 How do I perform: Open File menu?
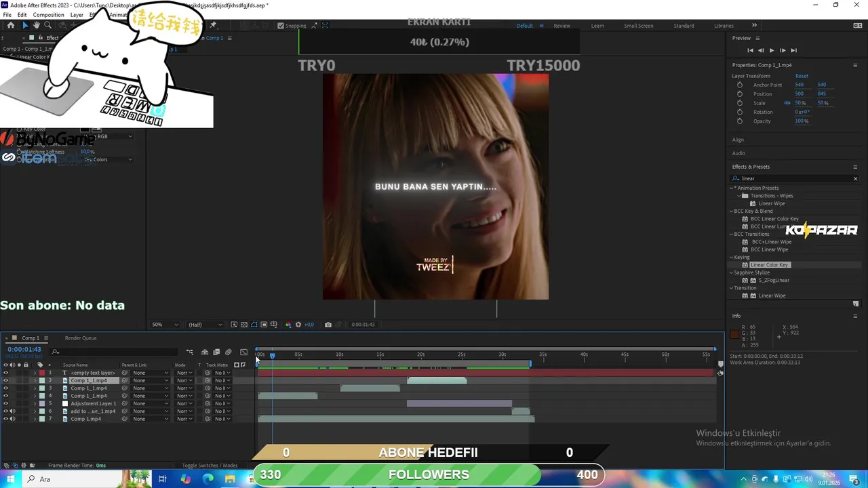(x=7, y=15)
